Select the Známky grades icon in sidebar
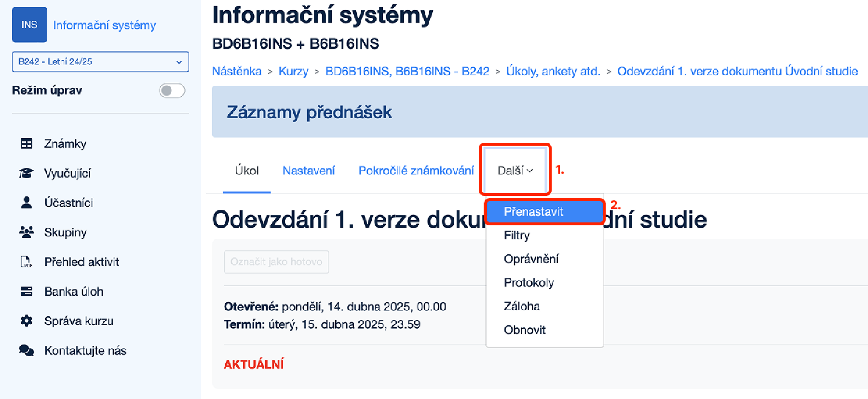This screenshot has width=868, height=399. [27, 143]
